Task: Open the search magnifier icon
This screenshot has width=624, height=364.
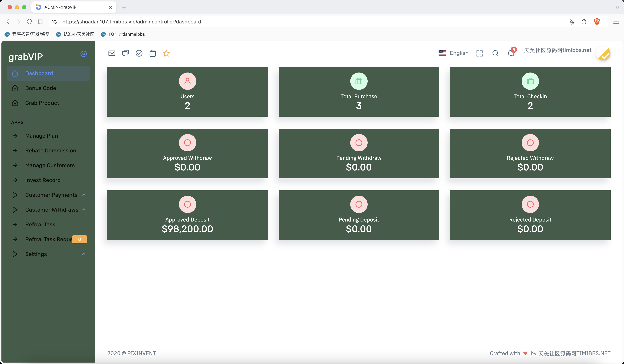Action: [x=495, y=53]
